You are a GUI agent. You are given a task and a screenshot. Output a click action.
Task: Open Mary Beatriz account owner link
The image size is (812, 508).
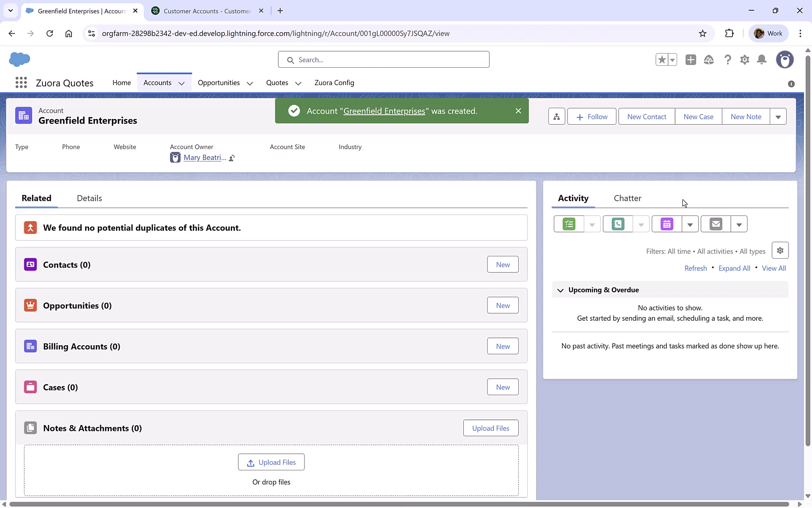pos(205,158)
